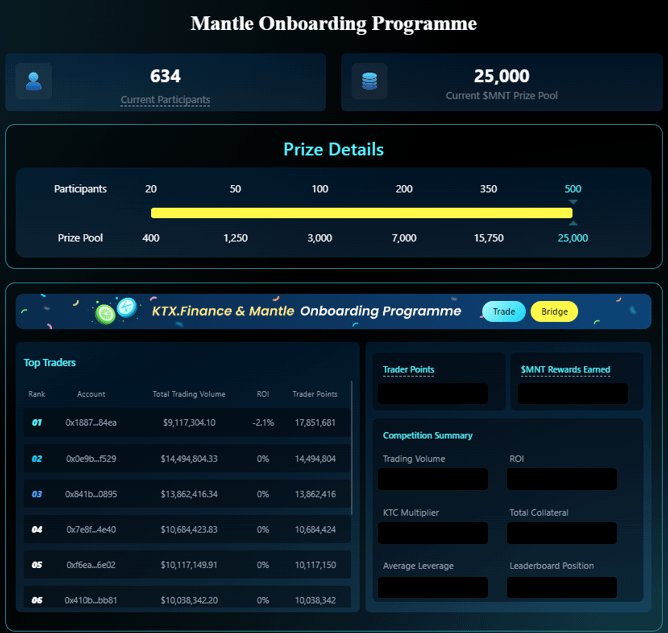Image resolution: width=668 pixels, height=633 pixels.
Task: Click the ROI column header
Action: point(263,394)
